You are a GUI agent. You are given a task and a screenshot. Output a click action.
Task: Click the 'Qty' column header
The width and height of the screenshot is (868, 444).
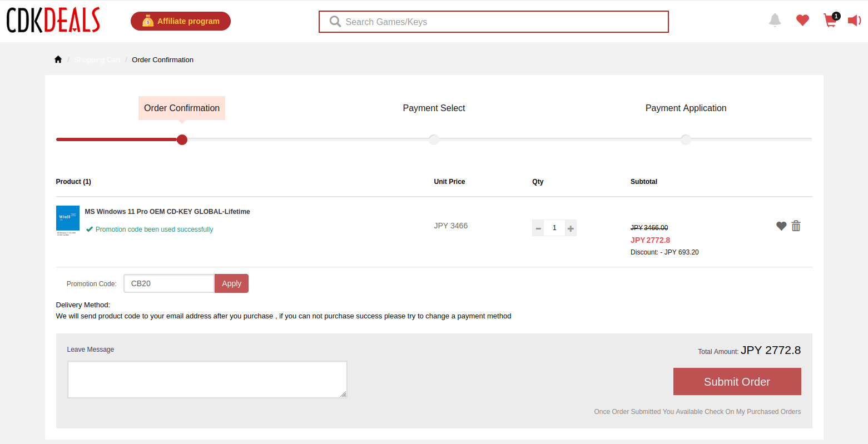(538, 182)
